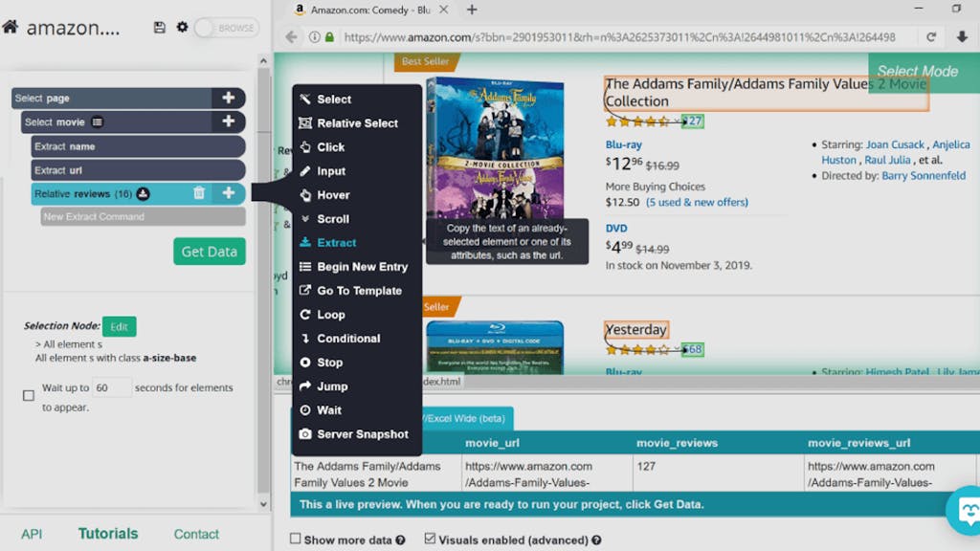Go to ParseHub home icon

coord(10,27)
